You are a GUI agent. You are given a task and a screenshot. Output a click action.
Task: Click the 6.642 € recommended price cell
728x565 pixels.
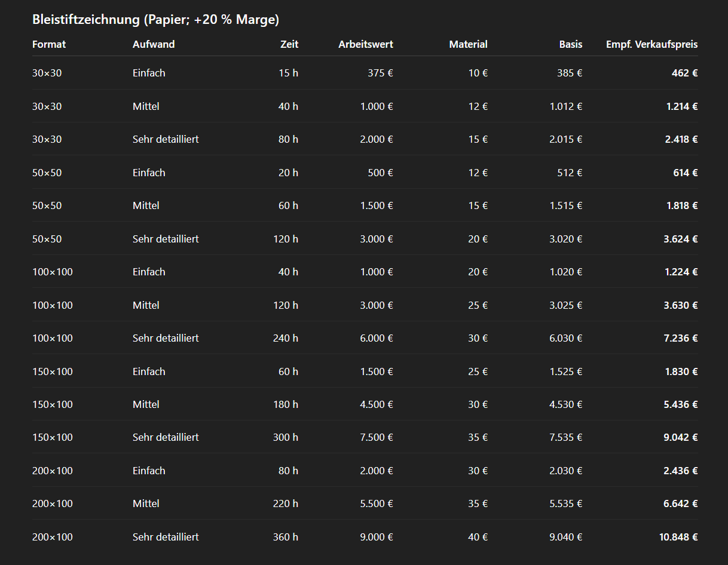[681, 503]
